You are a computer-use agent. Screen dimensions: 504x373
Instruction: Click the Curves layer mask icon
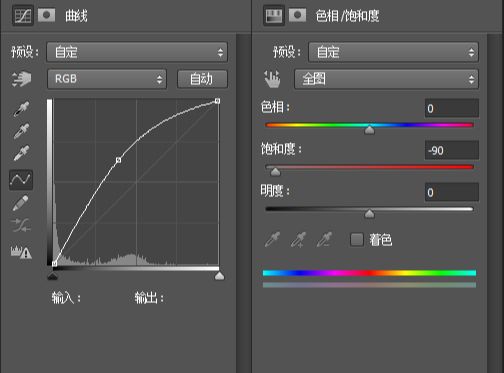click(x=46, y=15)
